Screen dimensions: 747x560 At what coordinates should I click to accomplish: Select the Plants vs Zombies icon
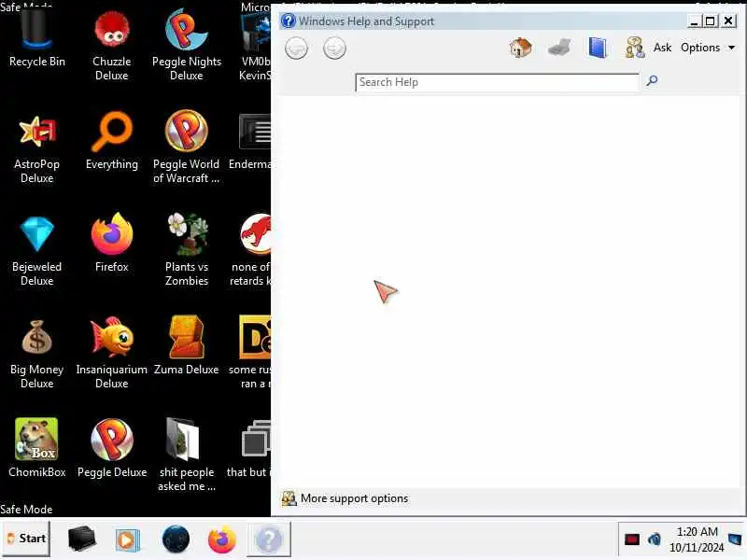tap(186, 250)
